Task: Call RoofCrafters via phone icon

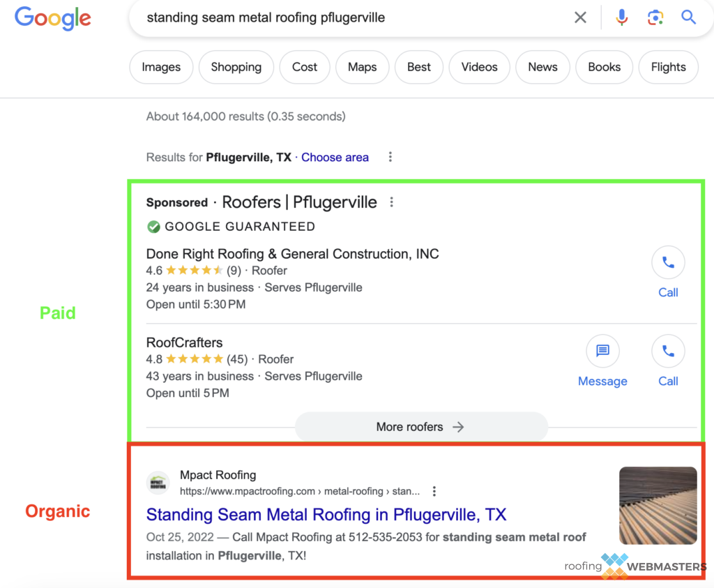Action: [668, 351]
